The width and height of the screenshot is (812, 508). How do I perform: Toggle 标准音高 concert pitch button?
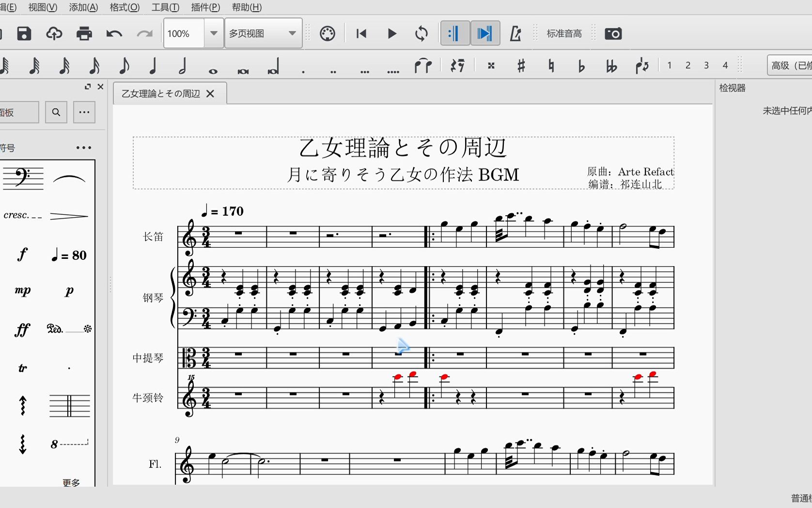point(564,33)
